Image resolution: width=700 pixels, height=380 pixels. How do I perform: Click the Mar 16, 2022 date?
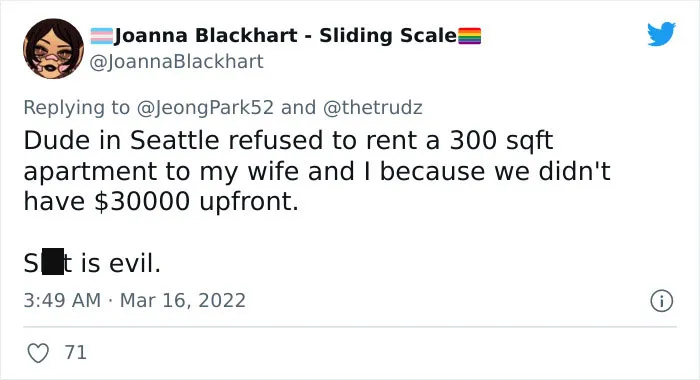point(183,301)
